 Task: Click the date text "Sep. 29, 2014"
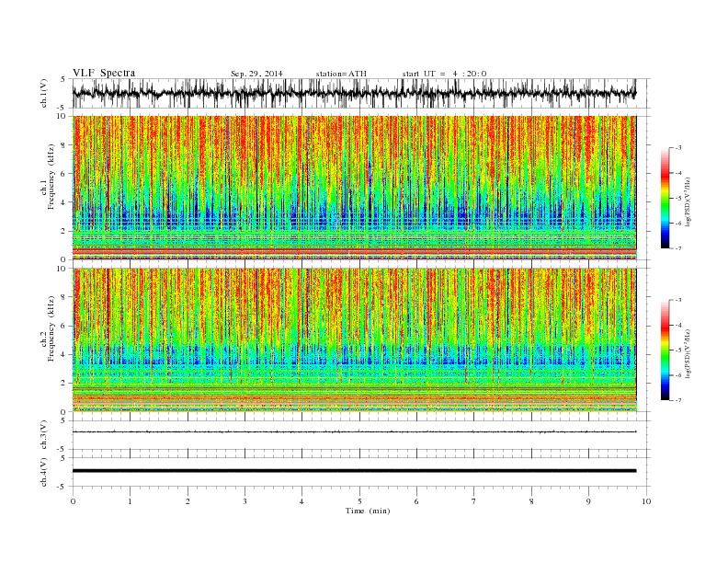[x=256, y=74]
